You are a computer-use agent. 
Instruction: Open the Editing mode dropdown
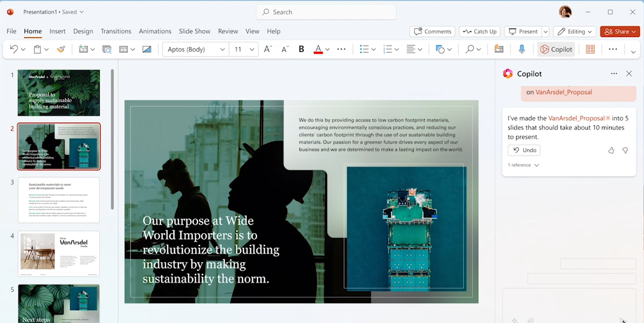click(574, 32)
